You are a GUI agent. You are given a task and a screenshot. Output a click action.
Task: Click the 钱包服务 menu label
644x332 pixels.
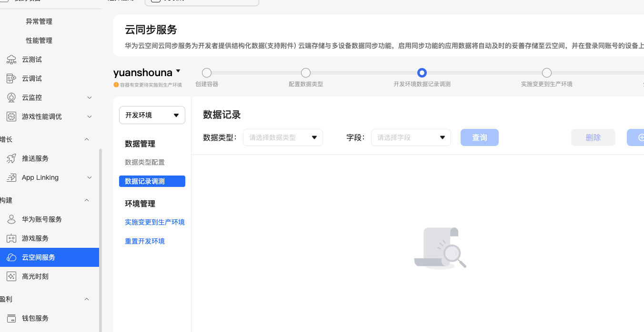coord(35,318)
